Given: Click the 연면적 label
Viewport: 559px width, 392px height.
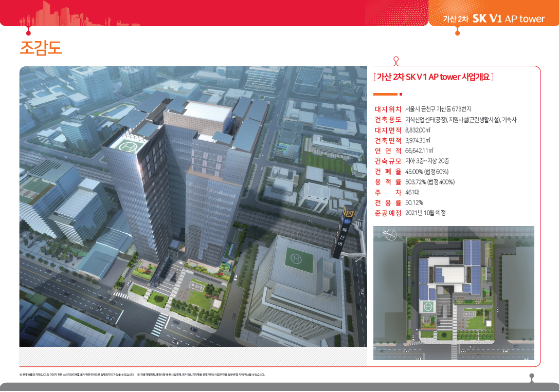Looking at the screenshot, I should coord(388,151).
